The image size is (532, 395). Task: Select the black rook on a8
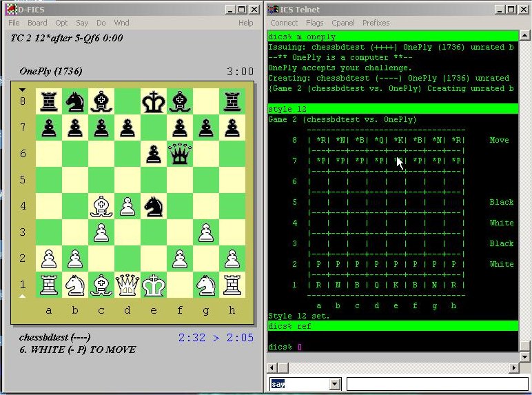49,101
